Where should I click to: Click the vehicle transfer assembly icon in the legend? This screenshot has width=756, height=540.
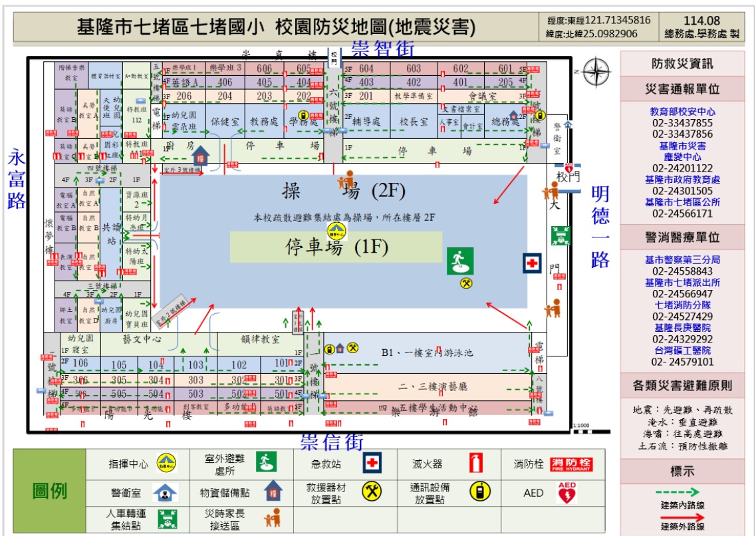(167, 519)
